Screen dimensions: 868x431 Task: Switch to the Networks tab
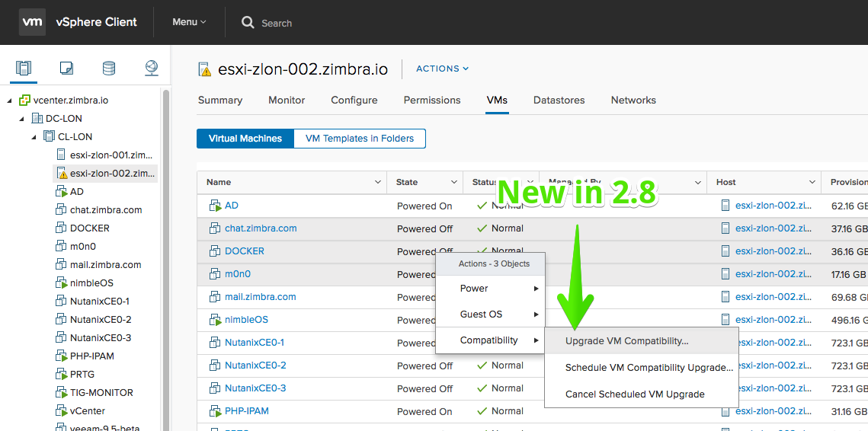[633, 101]
